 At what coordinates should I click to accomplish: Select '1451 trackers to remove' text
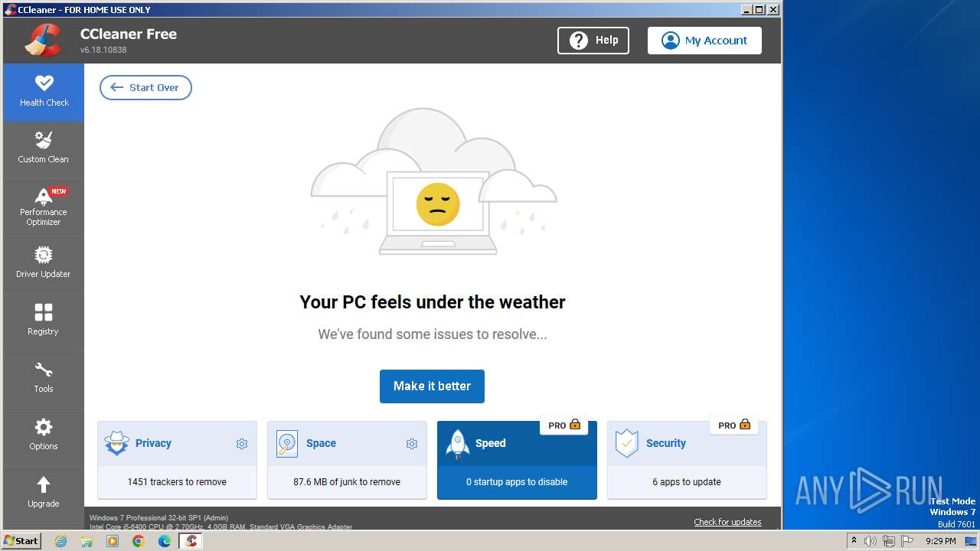pos(177,482)
